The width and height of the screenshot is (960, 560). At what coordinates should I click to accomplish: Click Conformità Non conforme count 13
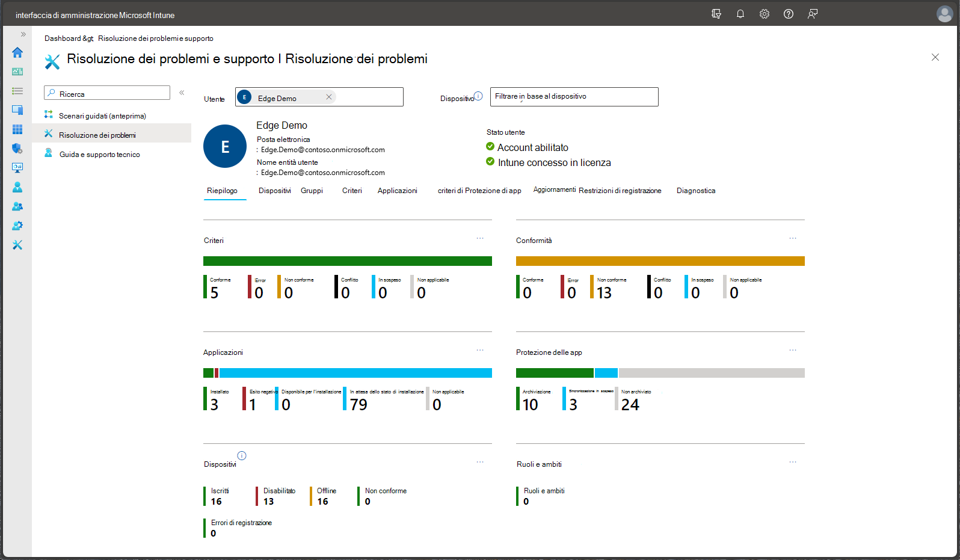tap(605, 293)
